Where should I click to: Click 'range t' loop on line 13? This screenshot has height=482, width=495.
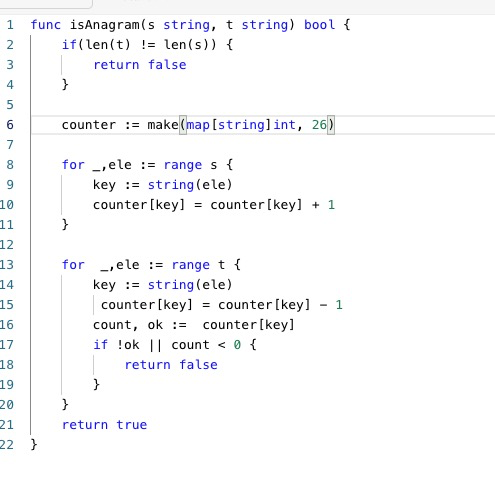pyautogui.click(x=198, y=265)
